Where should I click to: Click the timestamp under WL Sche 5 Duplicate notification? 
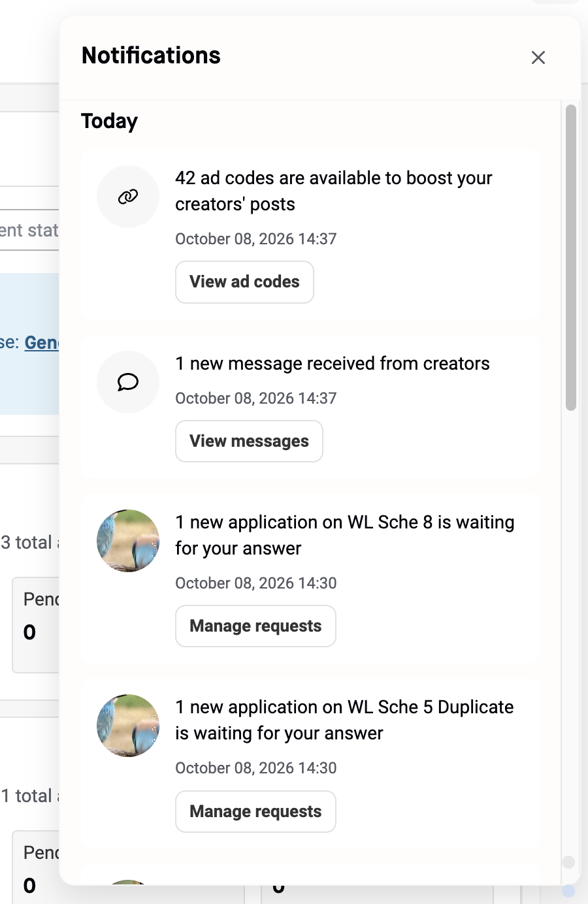pos(256,768)
